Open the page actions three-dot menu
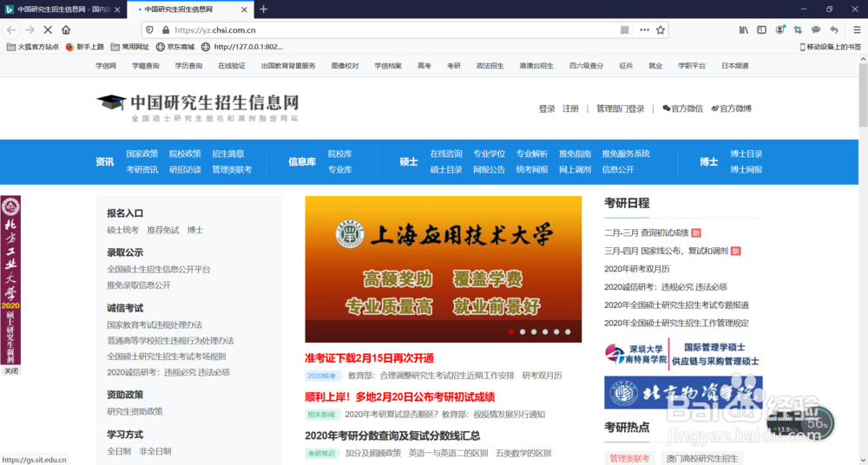Image resolution: width=868 pixels, height=465 pixels. tap(644, 29)
